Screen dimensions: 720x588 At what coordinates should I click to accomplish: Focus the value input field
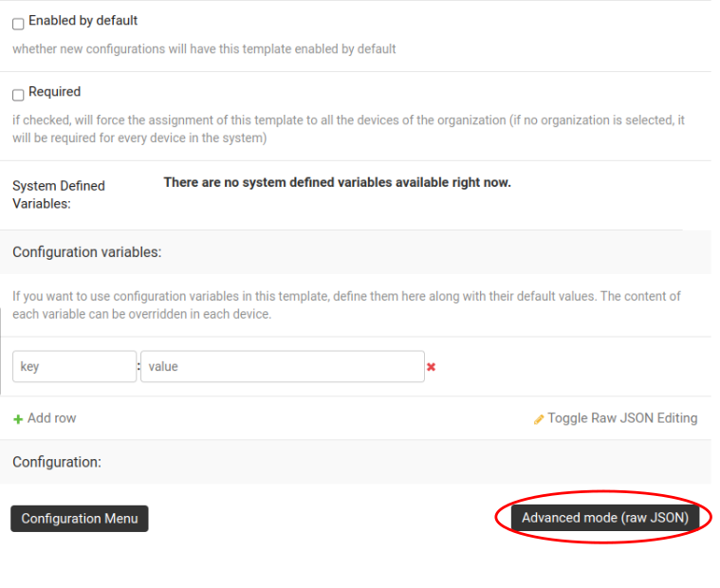[282, 367]
